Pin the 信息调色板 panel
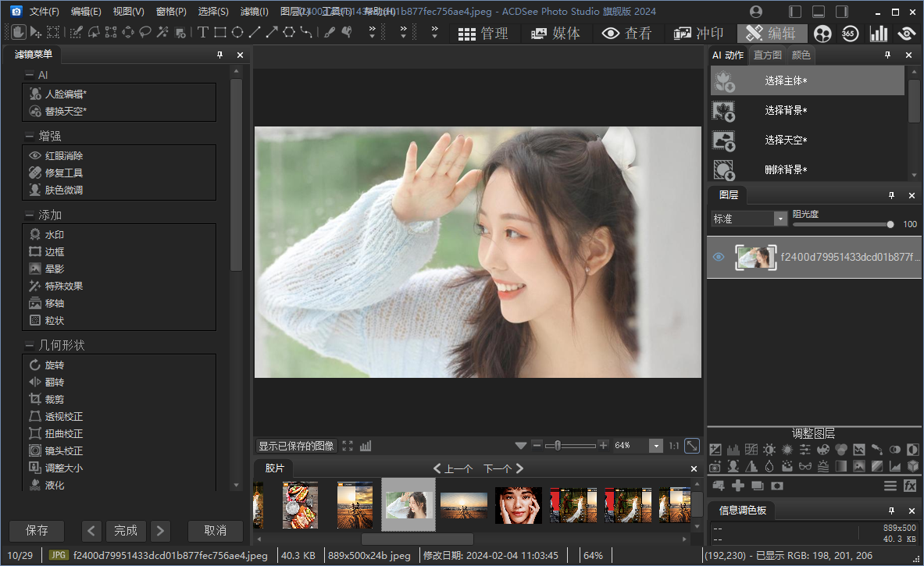Image resolution: width=924 pixels, height=566 pixels. click(x=891, y=511)
